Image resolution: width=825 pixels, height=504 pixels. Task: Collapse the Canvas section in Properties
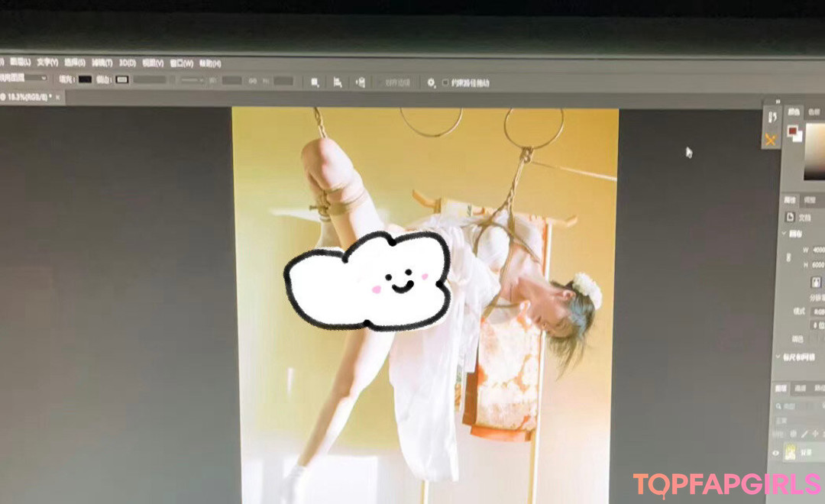tap(783, 234)
